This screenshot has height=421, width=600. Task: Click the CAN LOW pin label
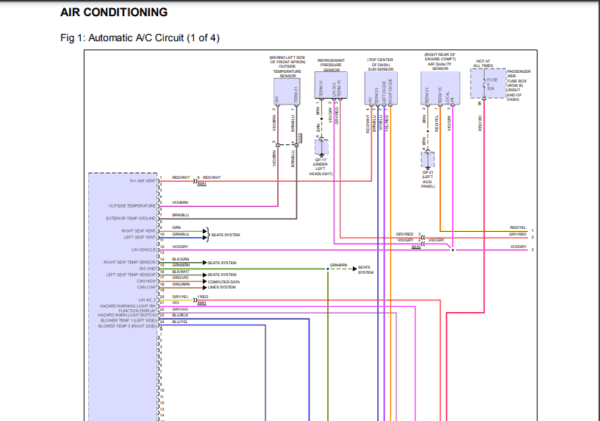(147, 287)
